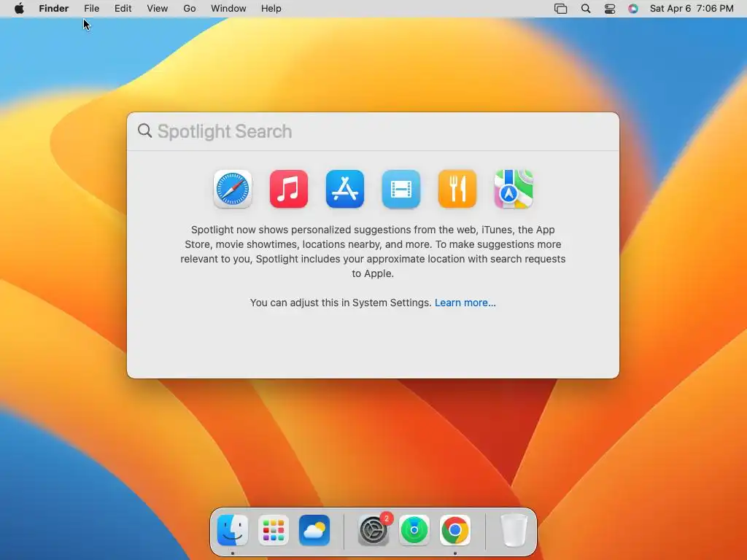
Task: Click the date and time in menu bar
Action: (x=692, y=9)
